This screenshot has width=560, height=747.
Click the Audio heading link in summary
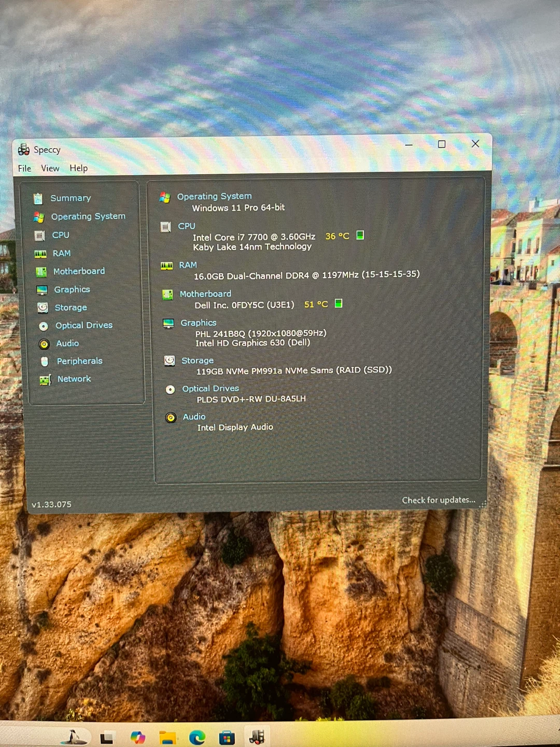point(194,417)
